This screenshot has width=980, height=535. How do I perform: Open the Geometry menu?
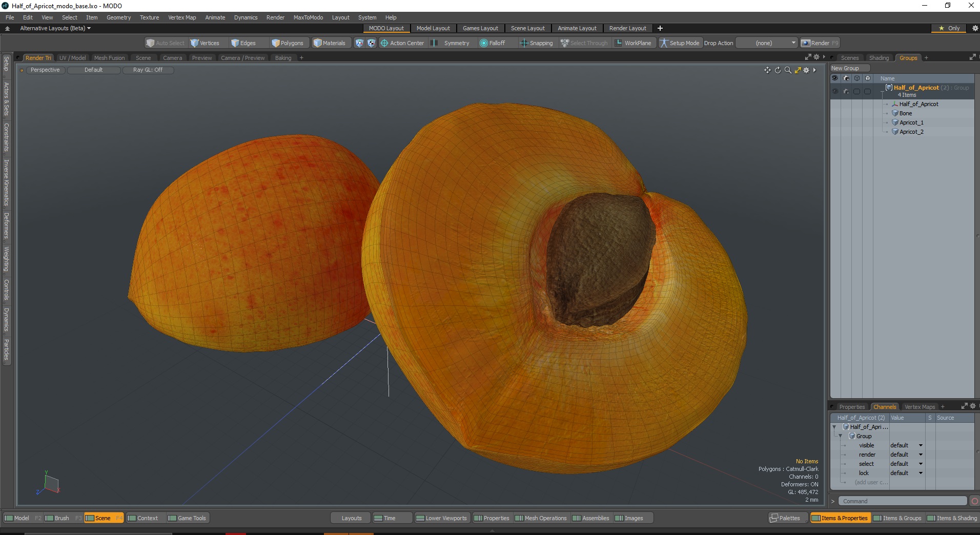pyautogui.click(x=118, y=17)
